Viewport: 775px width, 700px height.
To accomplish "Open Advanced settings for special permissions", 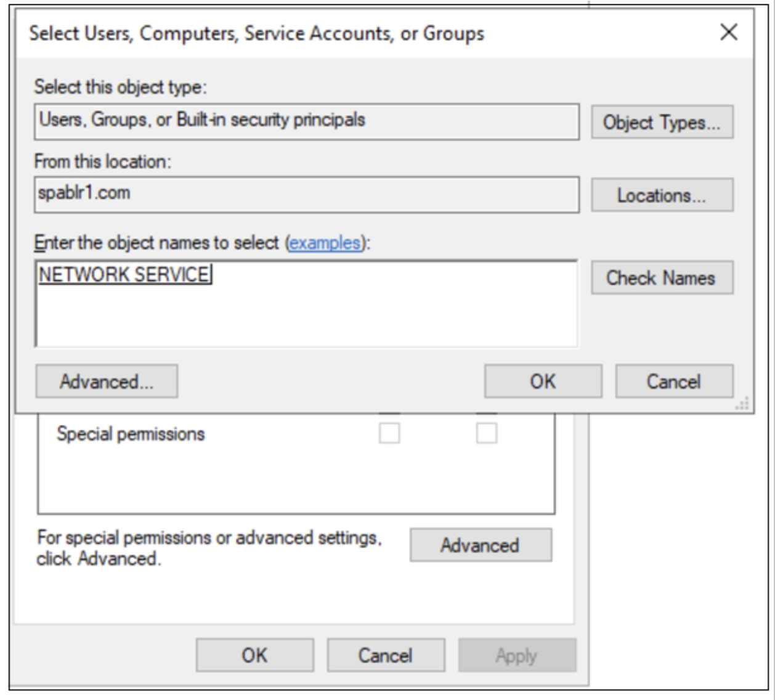I will (x=480, y=545).
